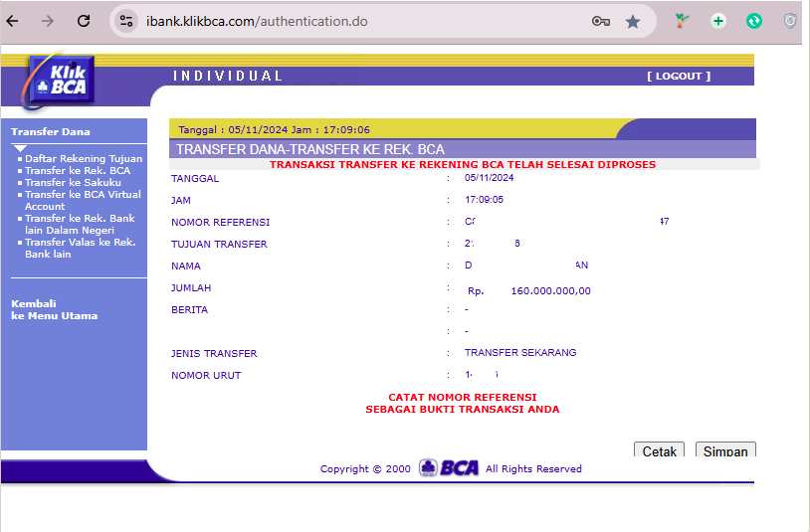Screen dimensions: 810x532
Task: Click the All Rights Reserved text
Action: tap(533, 468)
